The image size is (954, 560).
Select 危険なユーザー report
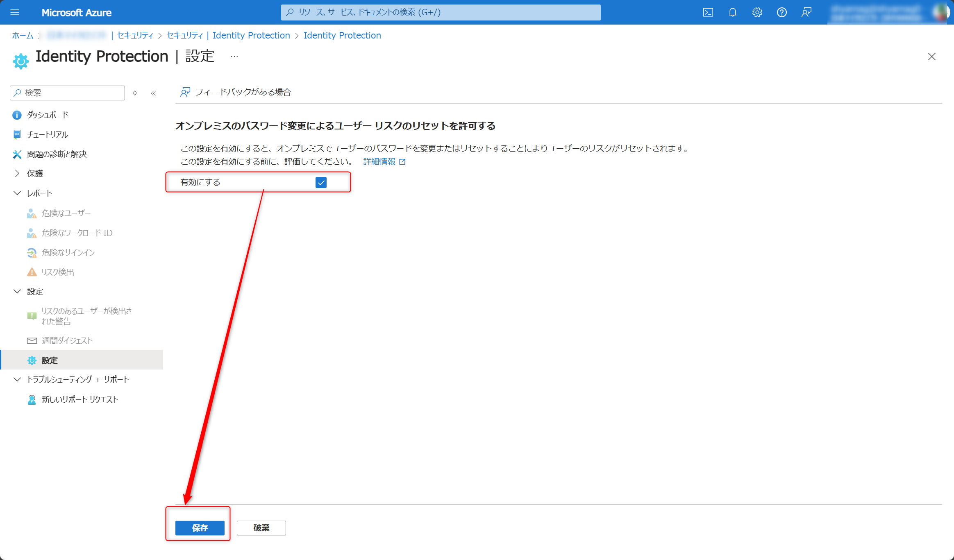(66, 213)
